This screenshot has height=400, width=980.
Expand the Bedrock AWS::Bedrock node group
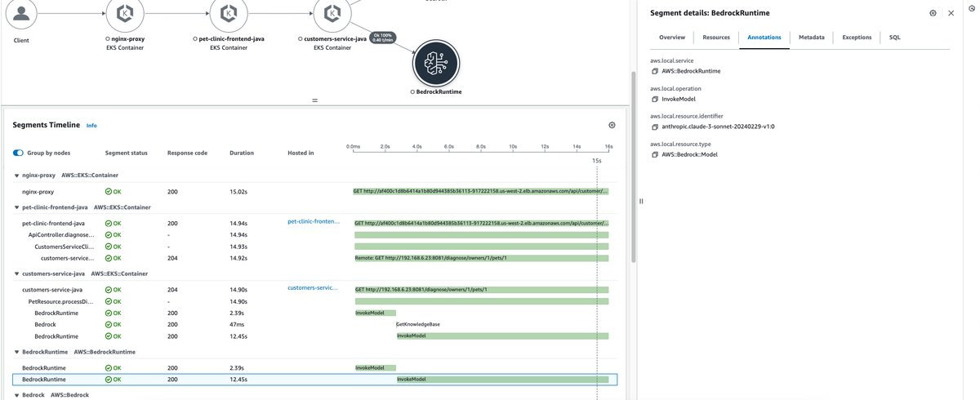coord(16,395)
